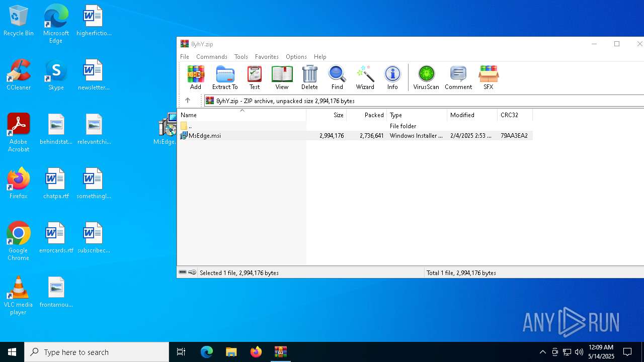
Task: Sort by the Modified column header
Action: point(472,115)
